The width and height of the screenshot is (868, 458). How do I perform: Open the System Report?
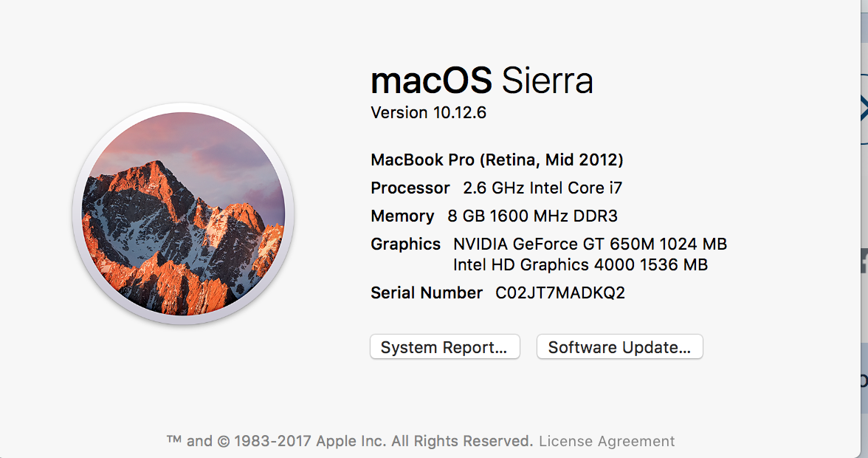[444, 347]
